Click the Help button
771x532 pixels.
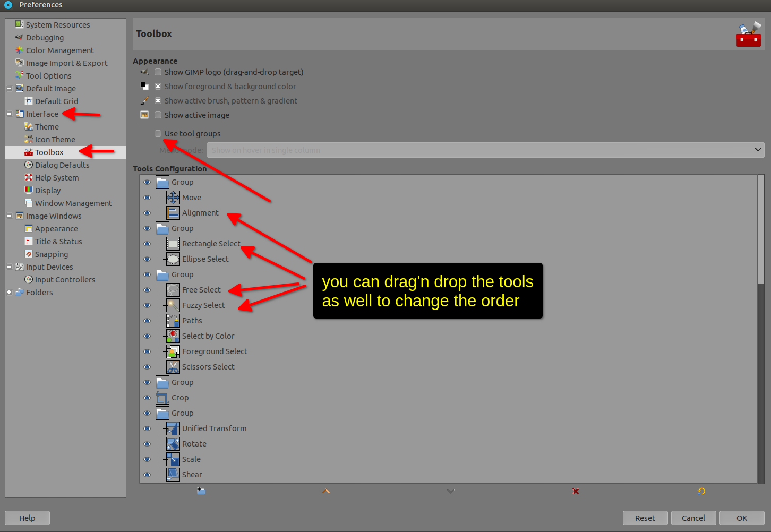(27, 518)
